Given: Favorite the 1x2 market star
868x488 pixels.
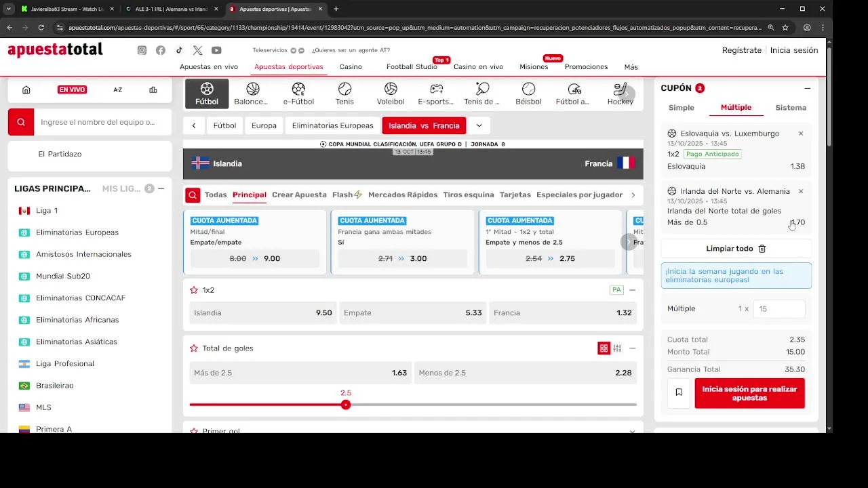Looking at the screenshot, I should [194, 290].
